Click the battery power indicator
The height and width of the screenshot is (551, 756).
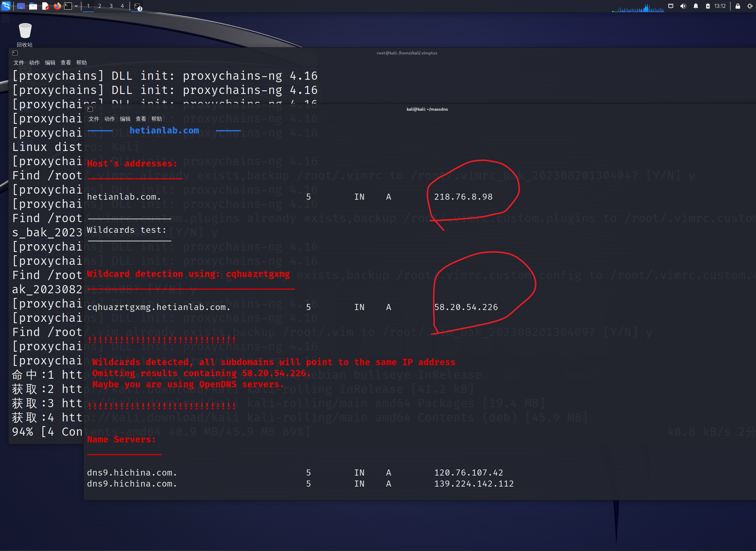(708, 6)
